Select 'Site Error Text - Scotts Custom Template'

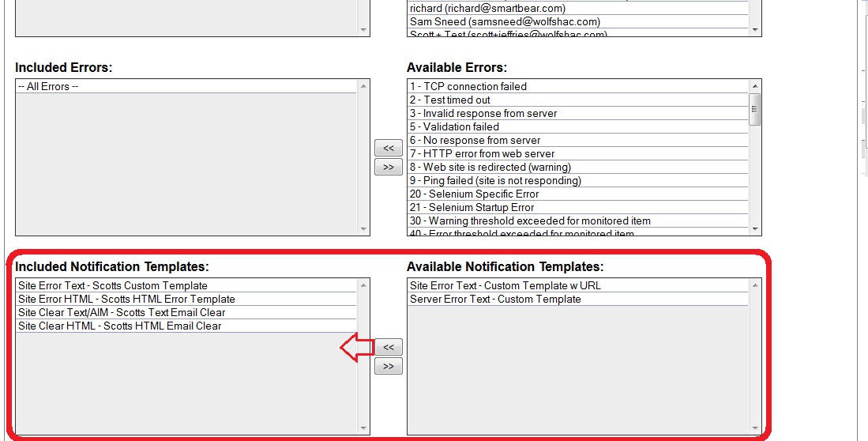186,286
